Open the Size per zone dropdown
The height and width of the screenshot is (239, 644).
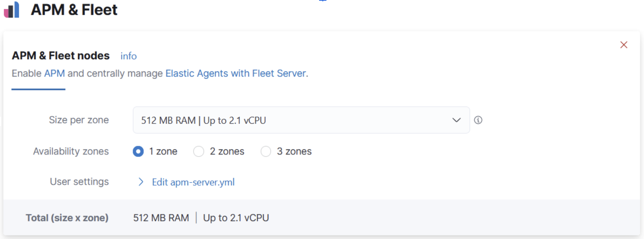(x=301, y=120)
